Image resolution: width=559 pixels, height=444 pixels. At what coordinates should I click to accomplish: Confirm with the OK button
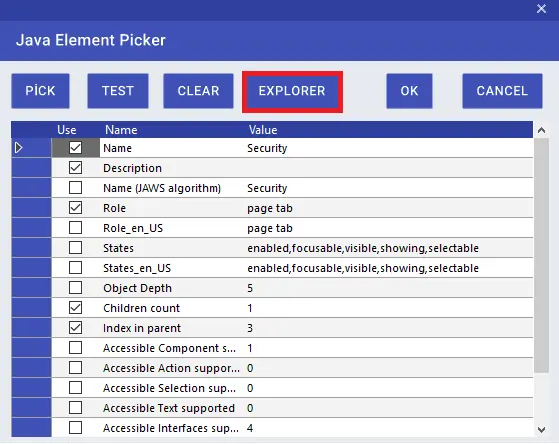coord(409,91)
